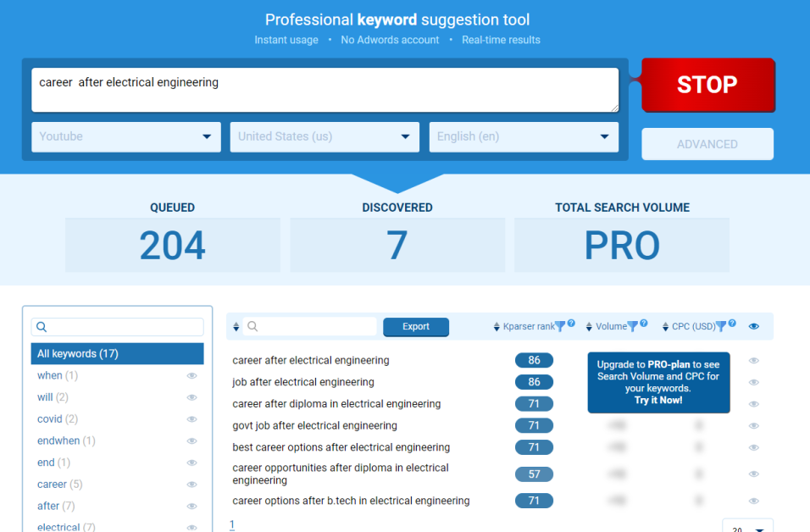
Task: Click the Kparser rank filter funnel icon
Action: point(560,326)
